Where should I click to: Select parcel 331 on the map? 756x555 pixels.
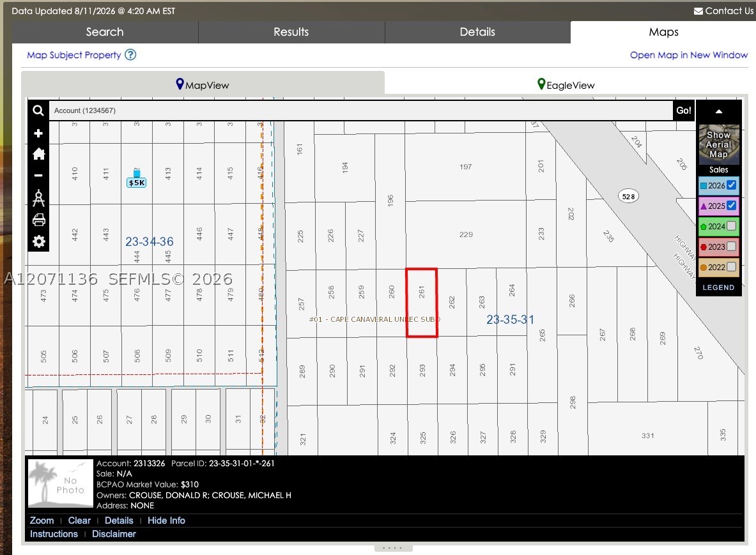click(647, 436)
